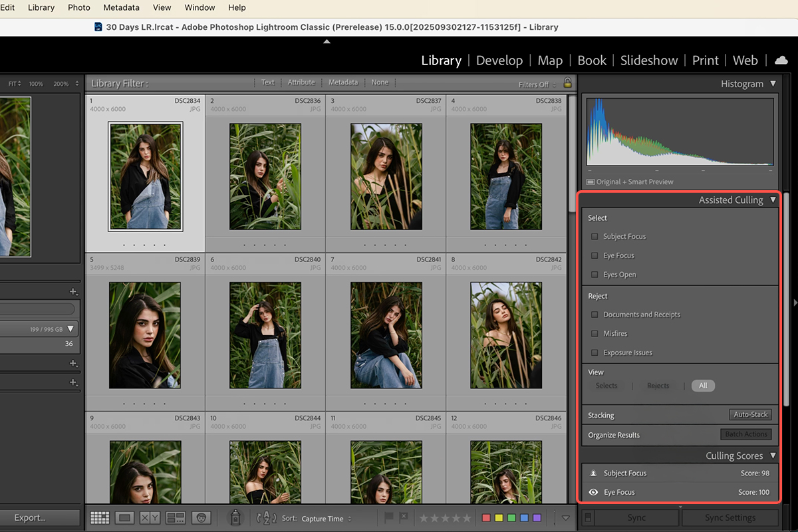Apply the red color label
The width and height of the screenshot is (798, 532).
486,518
